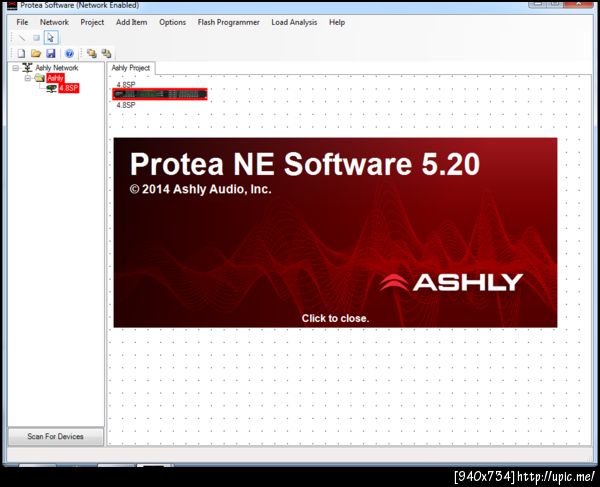Select the Ashly Network tree label
600x487 pixels.
click(x=57, y=68)
